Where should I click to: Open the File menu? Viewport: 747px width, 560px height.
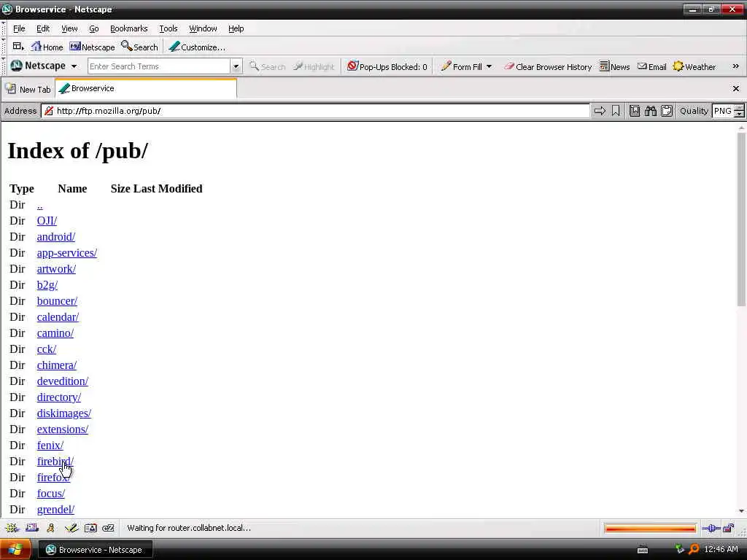tap(19, 28)
